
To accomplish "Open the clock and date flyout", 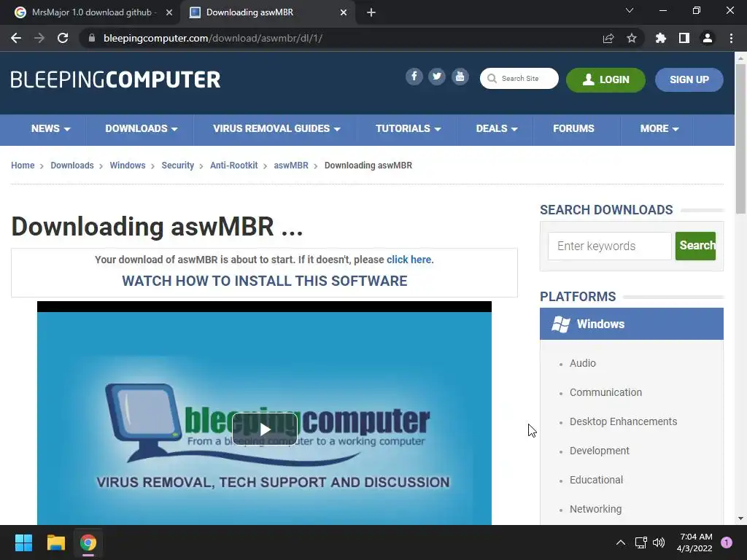I will (694, 542).
